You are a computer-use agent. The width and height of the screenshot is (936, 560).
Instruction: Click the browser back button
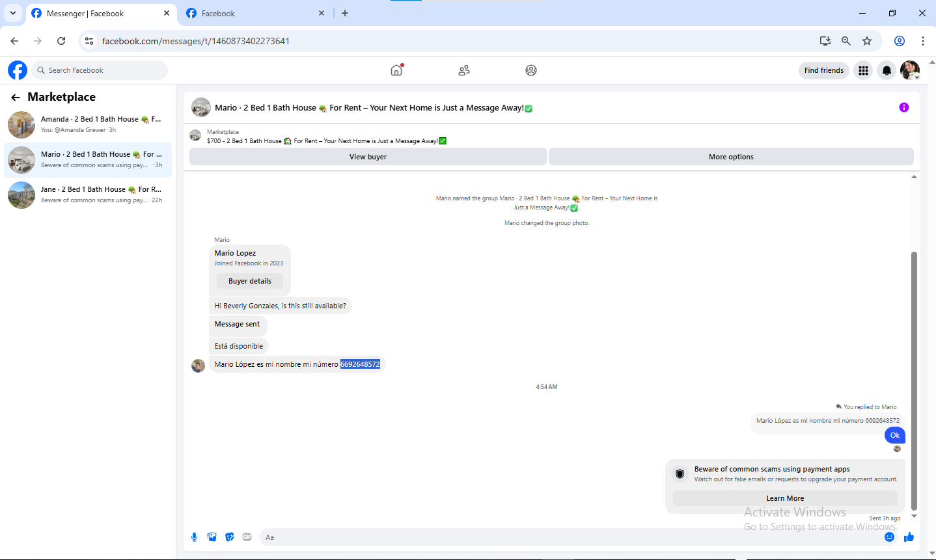click(x=14, y=41)
